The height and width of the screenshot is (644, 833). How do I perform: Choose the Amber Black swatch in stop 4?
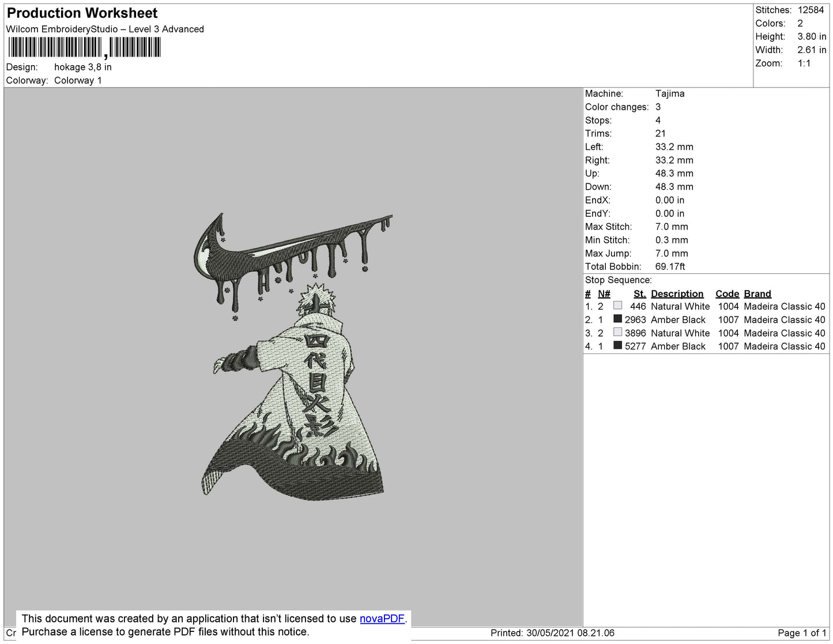[617, 345]
